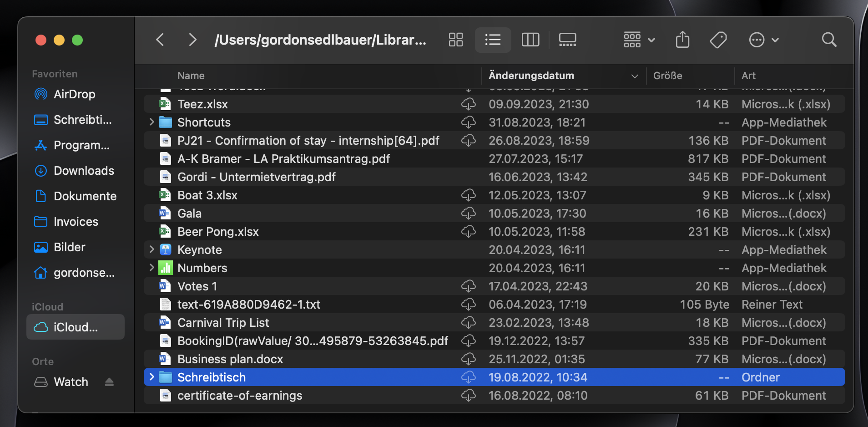Image resolution: width=868 pixels, height=427 pixels.
Task: Download Teez.xlsx from iCloud
Action: tap(469, 104)
